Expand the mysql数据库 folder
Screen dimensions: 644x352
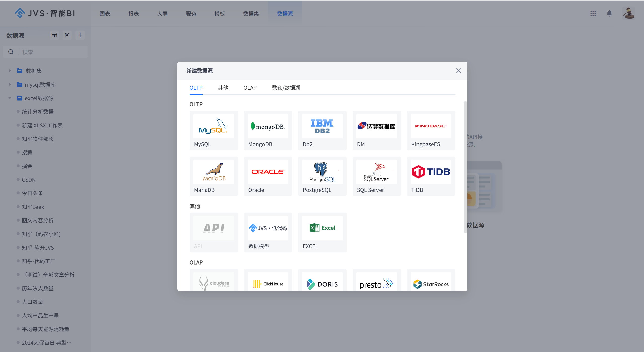tap(10, 84)
